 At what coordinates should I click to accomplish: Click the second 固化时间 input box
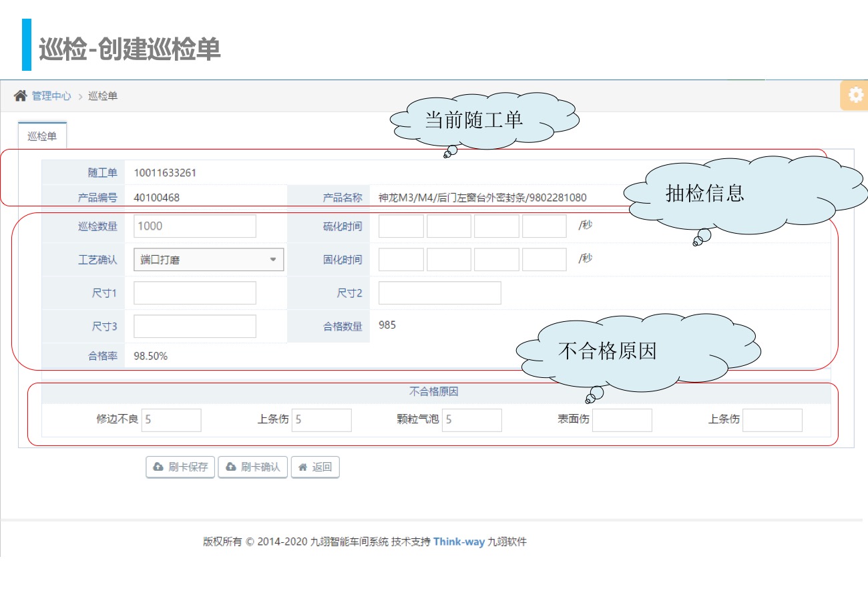[449, 260]
